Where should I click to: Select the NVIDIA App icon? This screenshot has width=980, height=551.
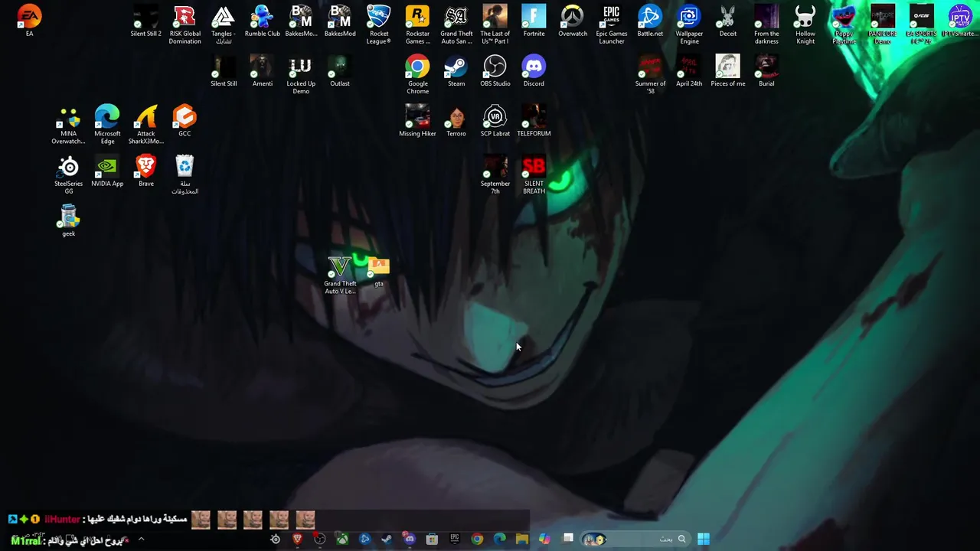click(x=107, y=170)
